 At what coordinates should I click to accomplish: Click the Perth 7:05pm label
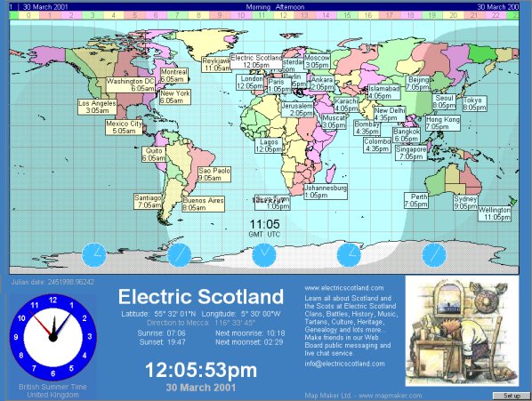point(416,200)
